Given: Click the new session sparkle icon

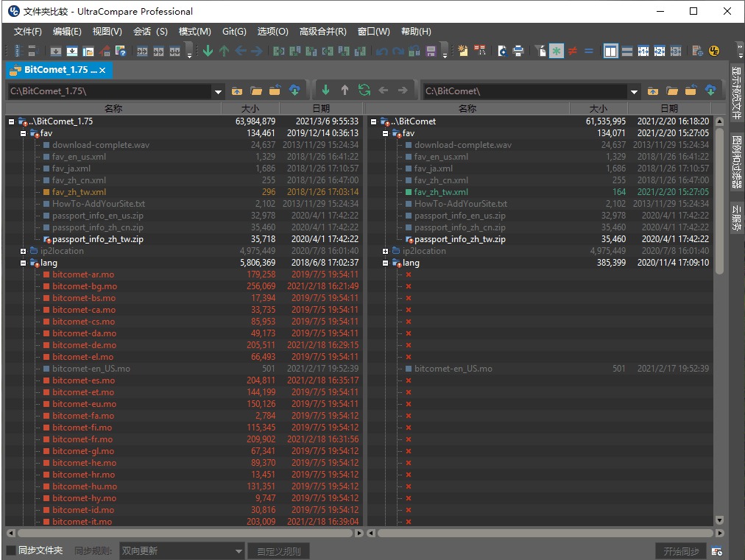Looking at the screenshot, I should point(463,51).
